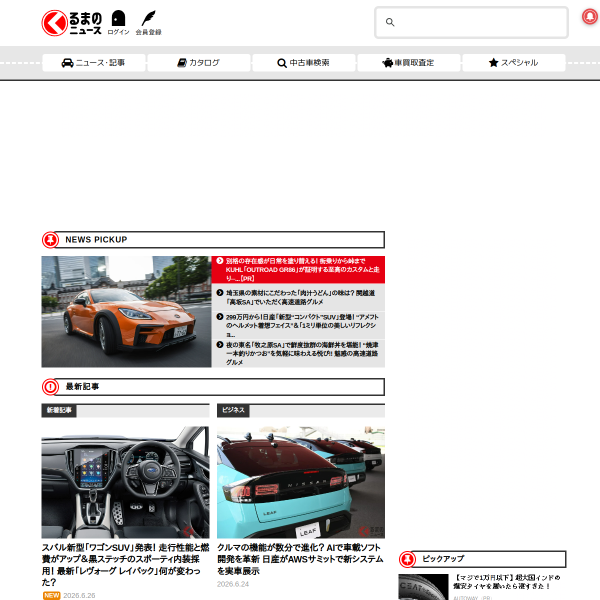This screenshot has width=600, height=600.
Task: Open the カタログ menu
Action: pyautogui.click(x=199, y=63)
